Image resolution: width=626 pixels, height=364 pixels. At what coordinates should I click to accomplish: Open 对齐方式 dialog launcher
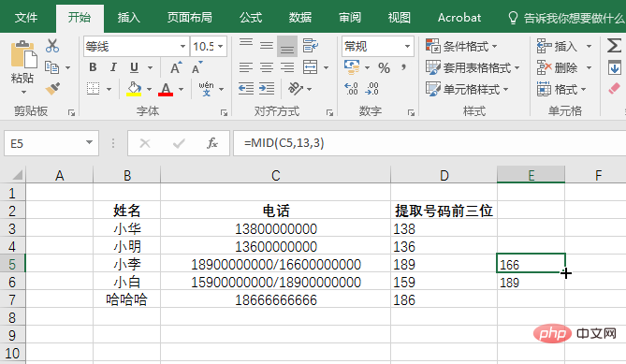pos(329,113)
